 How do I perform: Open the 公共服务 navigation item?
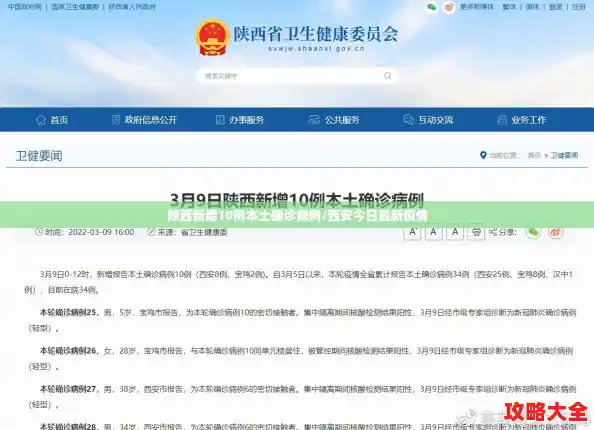[334, 120]
